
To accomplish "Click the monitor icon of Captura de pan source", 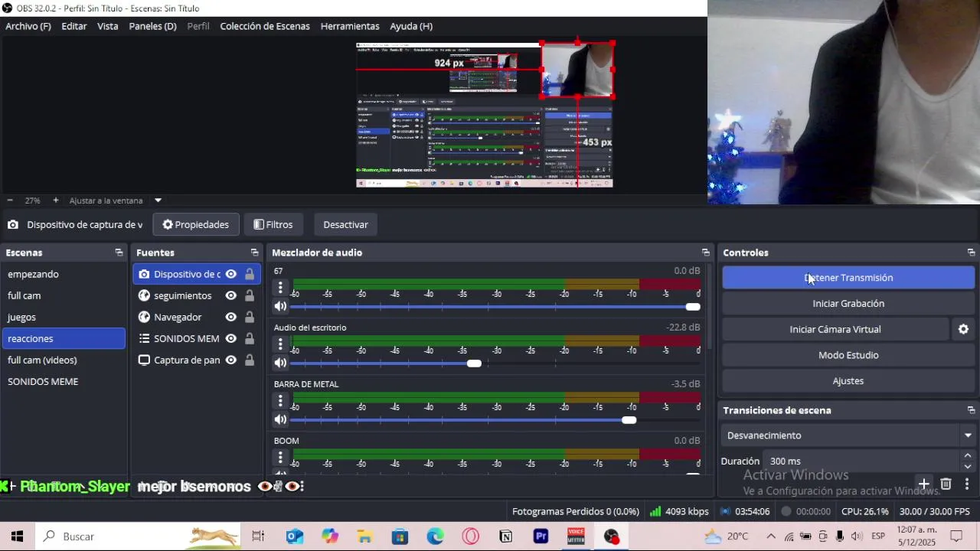I will [144, 360].
